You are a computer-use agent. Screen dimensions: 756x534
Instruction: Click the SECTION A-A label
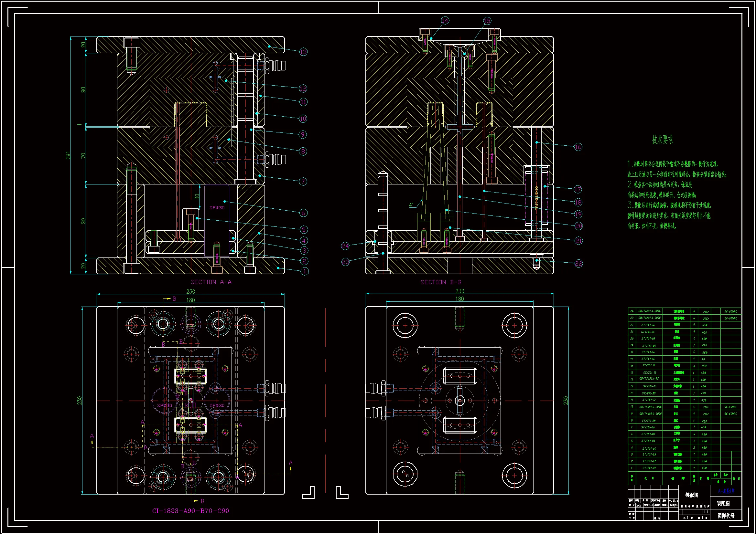(x=211, y=282)
